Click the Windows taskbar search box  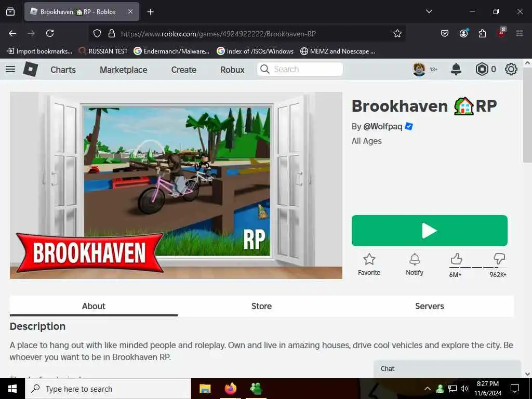[108, 389]
